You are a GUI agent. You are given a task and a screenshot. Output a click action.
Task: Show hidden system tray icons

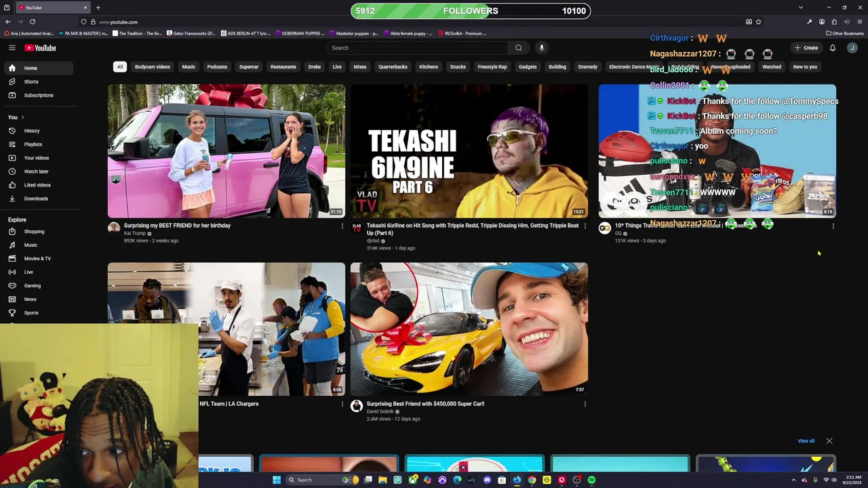793,480
